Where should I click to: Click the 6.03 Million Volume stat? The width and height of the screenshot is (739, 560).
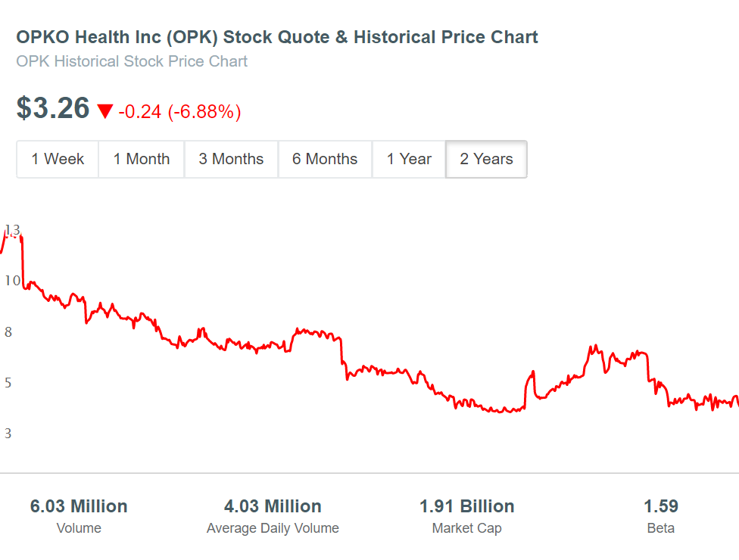pyautogui.click(x=79, y=516)
